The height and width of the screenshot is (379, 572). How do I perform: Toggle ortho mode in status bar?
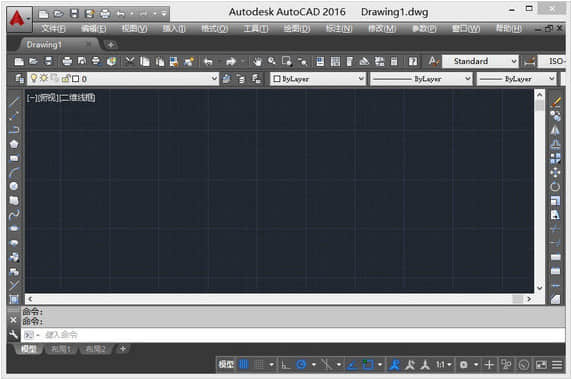(x=286, y=364)
